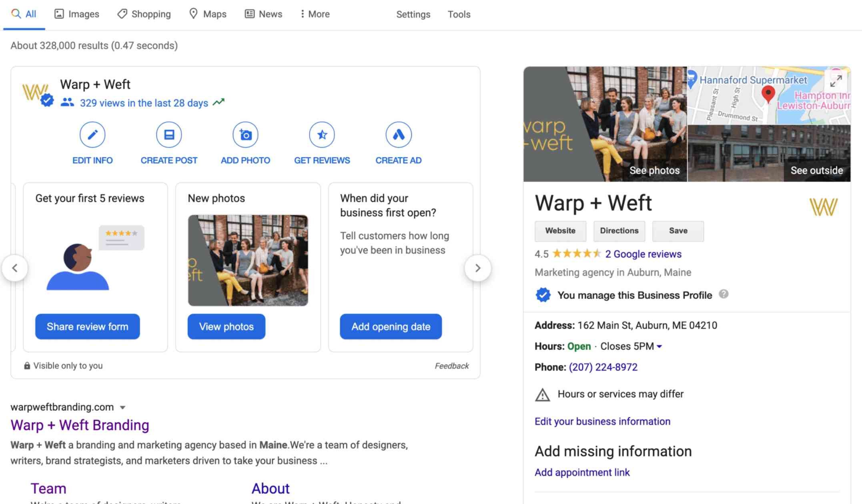Open the Team sitelink

tap(48, 488)
